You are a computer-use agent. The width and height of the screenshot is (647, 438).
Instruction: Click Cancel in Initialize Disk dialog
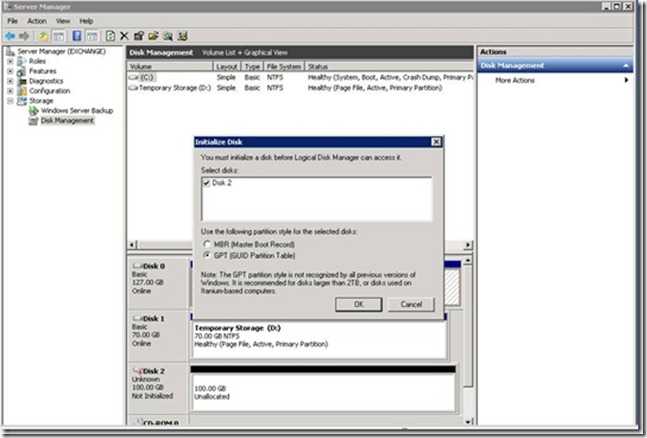point(411,305)
